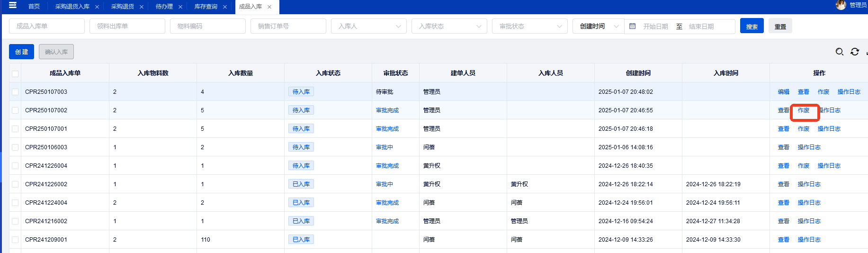The image size is (868, 253).
Task: Click 查看 for CPR241224004
Action: pyautogui.click(x=784, y=203)
